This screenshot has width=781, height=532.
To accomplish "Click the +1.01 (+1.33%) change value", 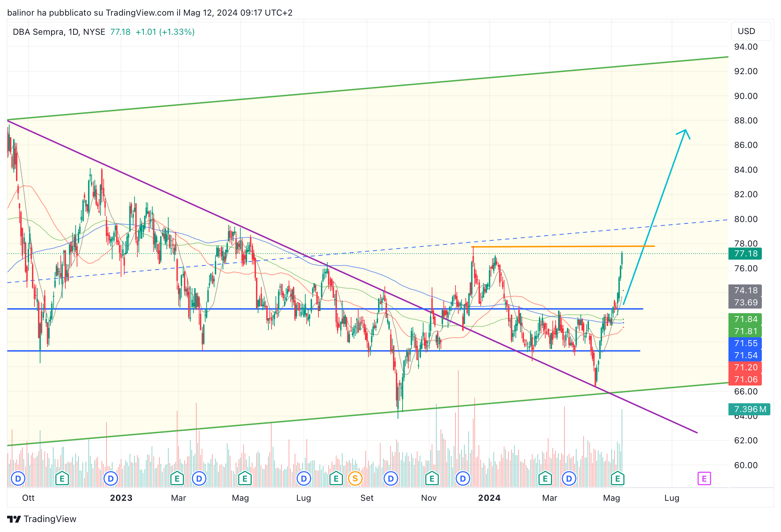I will (x=165, y=32).
